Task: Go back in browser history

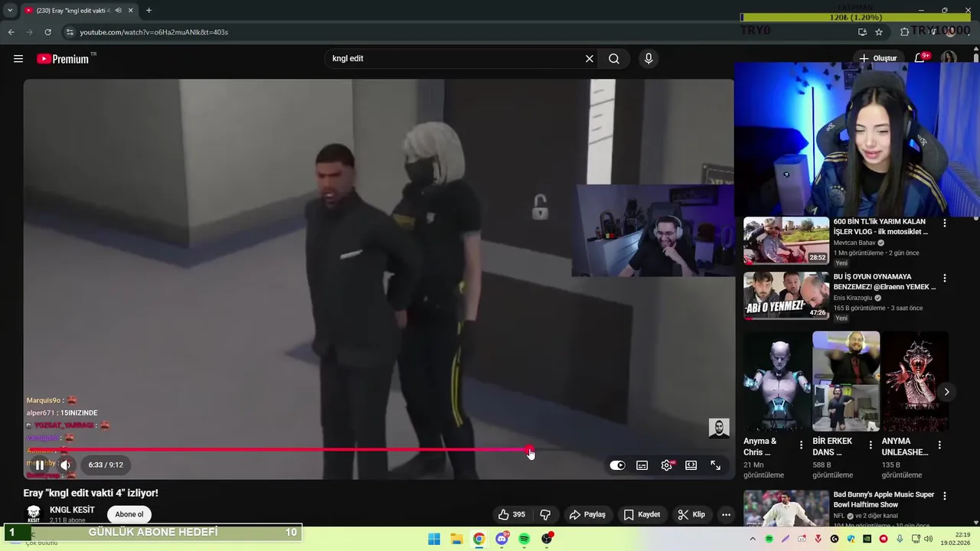Action: click(11, 32)
